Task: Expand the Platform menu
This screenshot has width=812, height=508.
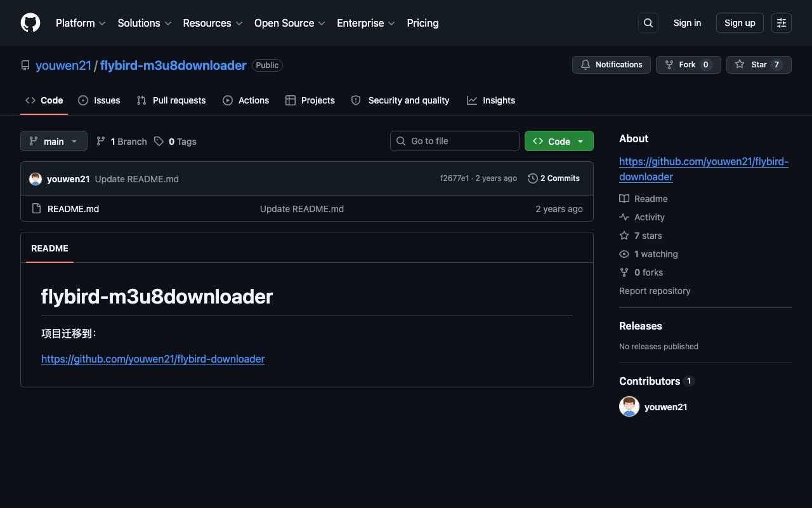Action: 81,23
